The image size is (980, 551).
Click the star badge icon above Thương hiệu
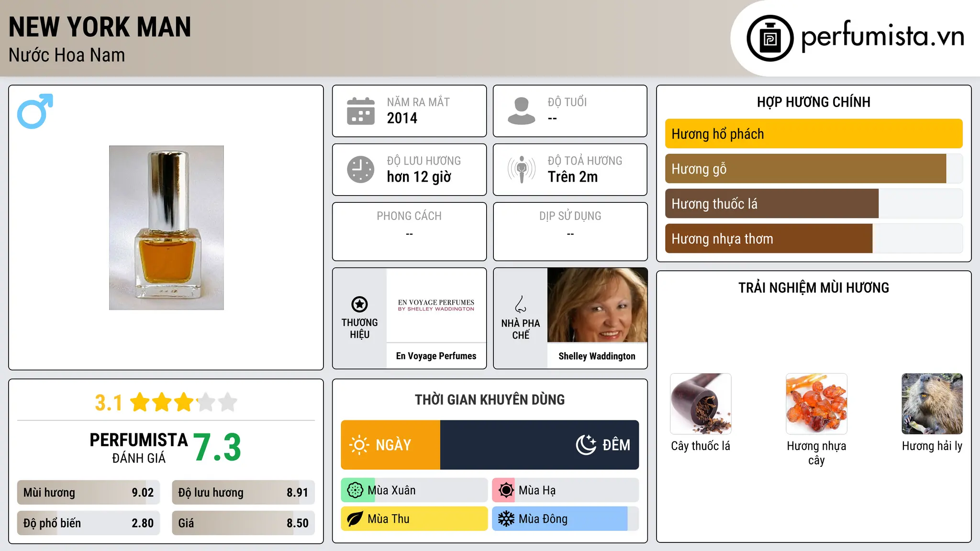click(359, 304)
